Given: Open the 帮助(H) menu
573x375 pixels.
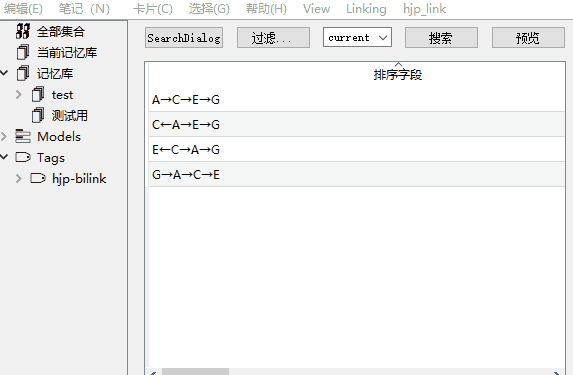Looking at the screenshot, I should [x=266, y=9].
